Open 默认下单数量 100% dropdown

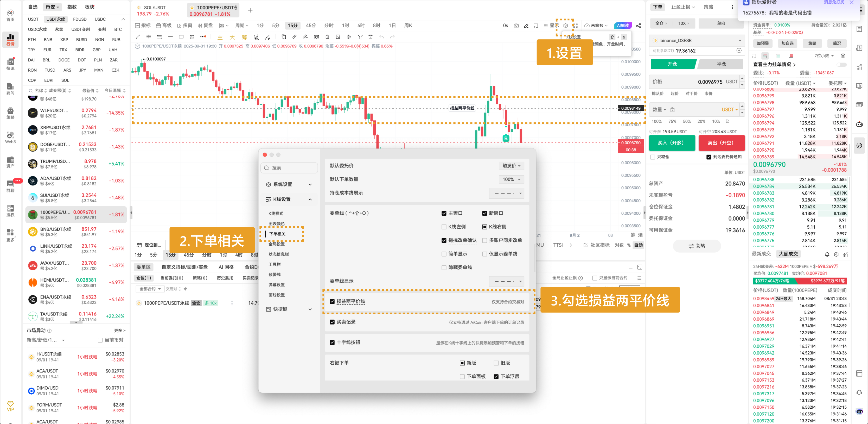(511, 179)
